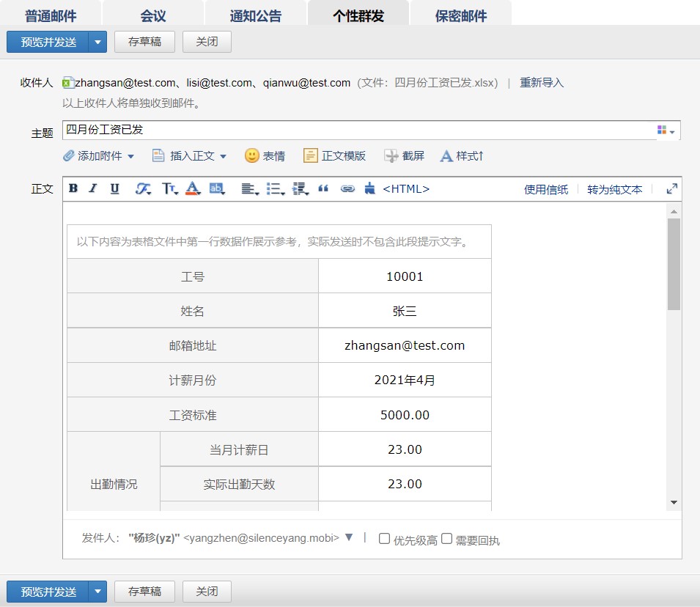Insert a hyperlink with the chain icon

(x=347, y=189)
